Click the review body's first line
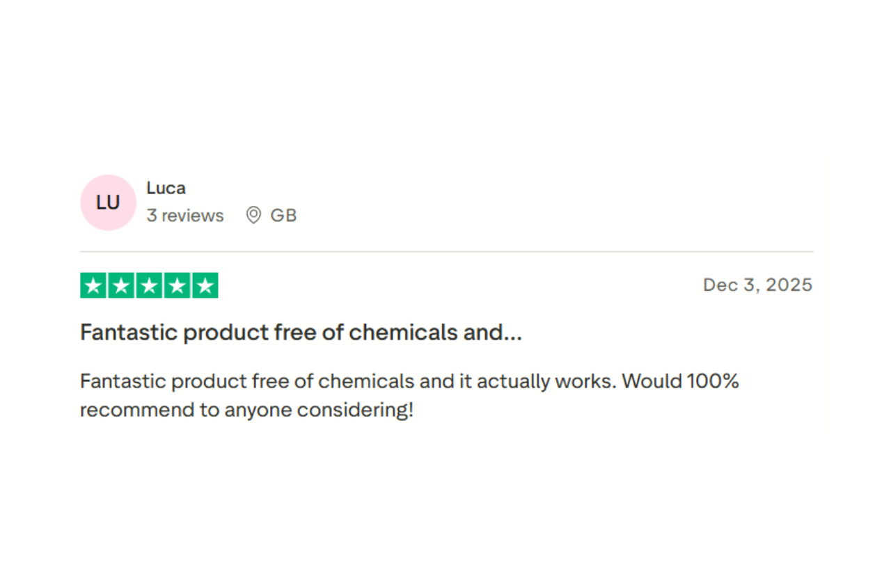Screen dimensions: 891x588 click(409, 381)
